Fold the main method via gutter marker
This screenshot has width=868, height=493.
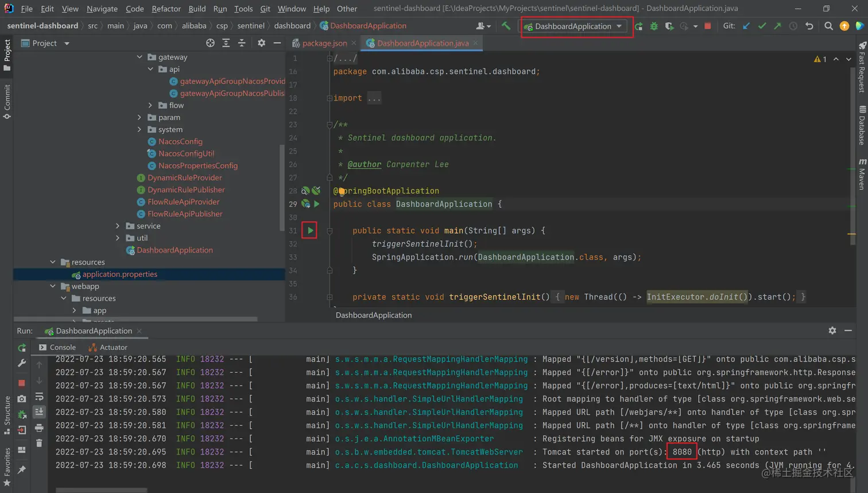(x=330, y=230)
